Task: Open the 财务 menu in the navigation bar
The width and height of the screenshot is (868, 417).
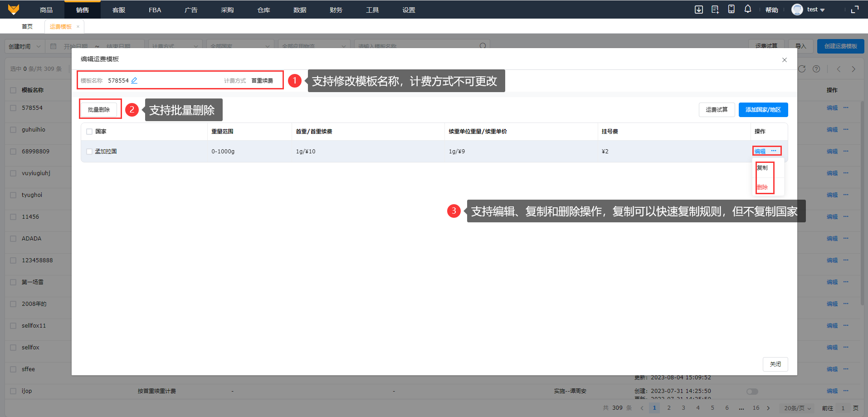Action: click(336, 10)
